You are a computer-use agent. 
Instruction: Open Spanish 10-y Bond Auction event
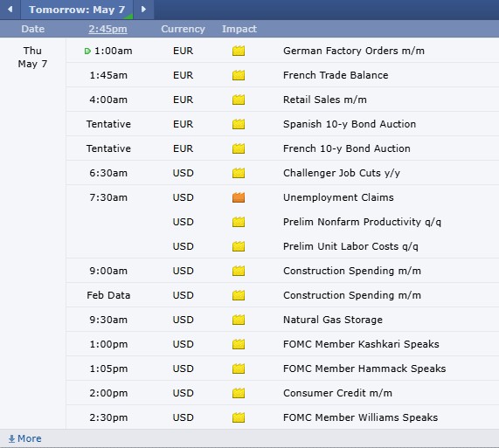tap(350, 124)
